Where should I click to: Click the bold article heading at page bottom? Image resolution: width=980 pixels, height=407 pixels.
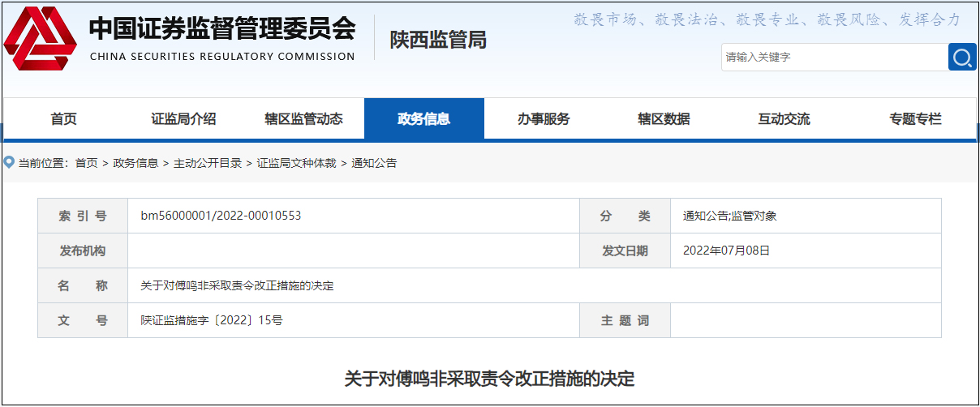489,379
